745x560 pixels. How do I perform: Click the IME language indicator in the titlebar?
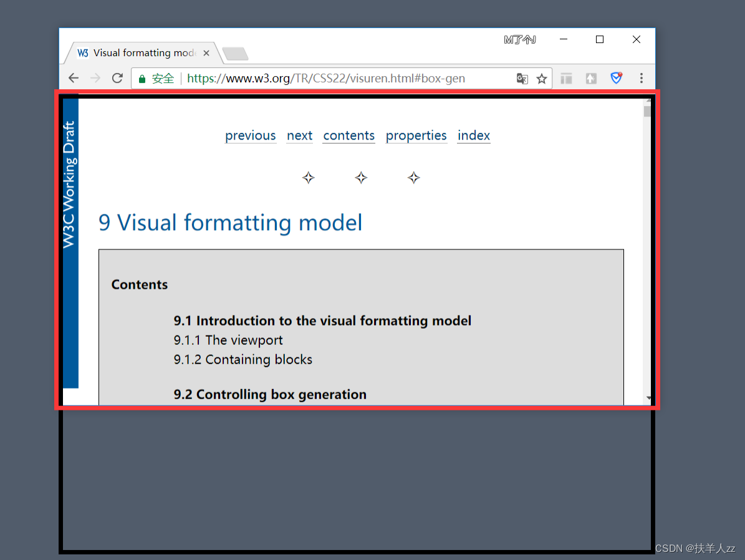519,39
